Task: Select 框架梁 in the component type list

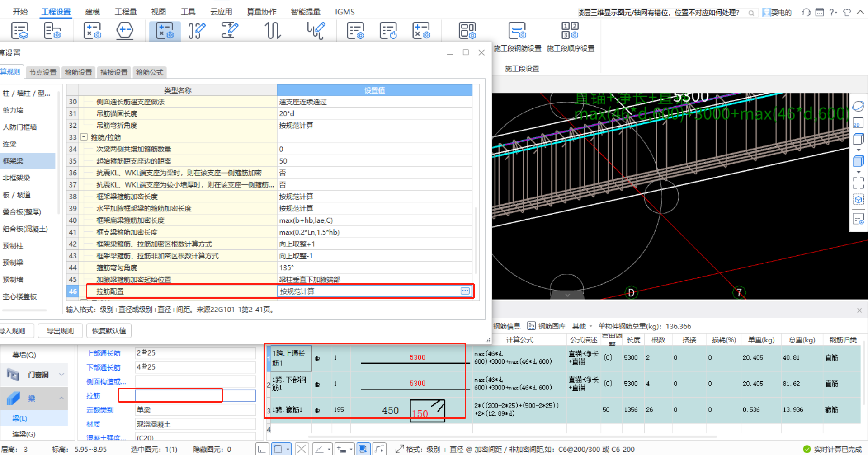Action: click(28, 161)
